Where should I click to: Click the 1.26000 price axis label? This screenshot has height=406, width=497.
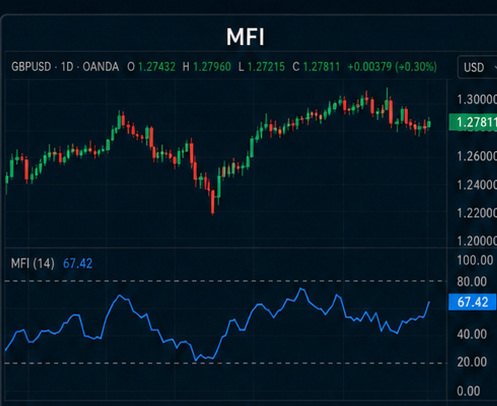[477, 156]
